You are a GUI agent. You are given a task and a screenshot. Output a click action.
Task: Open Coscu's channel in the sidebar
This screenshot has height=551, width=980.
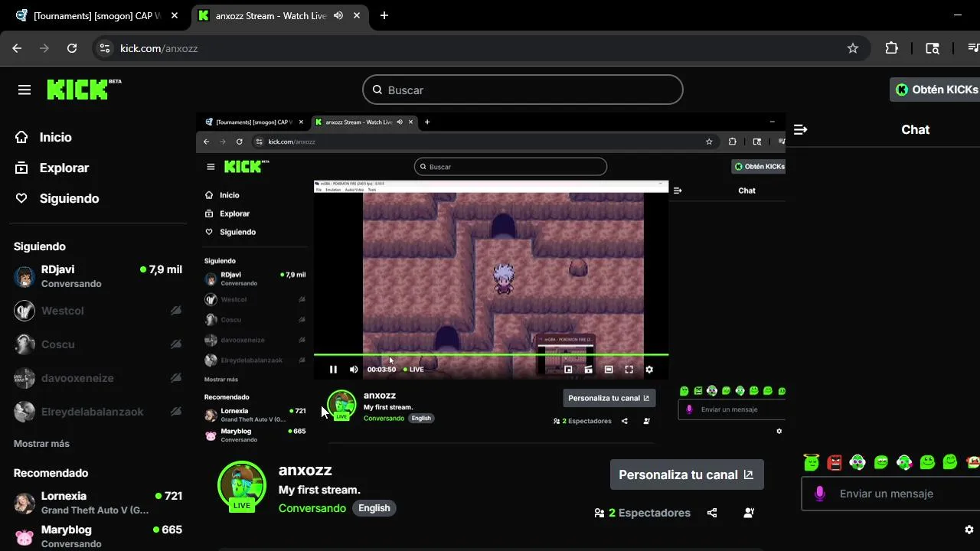click(x=98, y=344)
